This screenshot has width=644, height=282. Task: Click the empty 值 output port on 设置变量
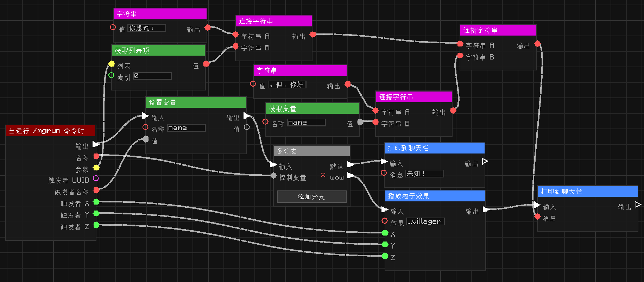coord(247,127)
